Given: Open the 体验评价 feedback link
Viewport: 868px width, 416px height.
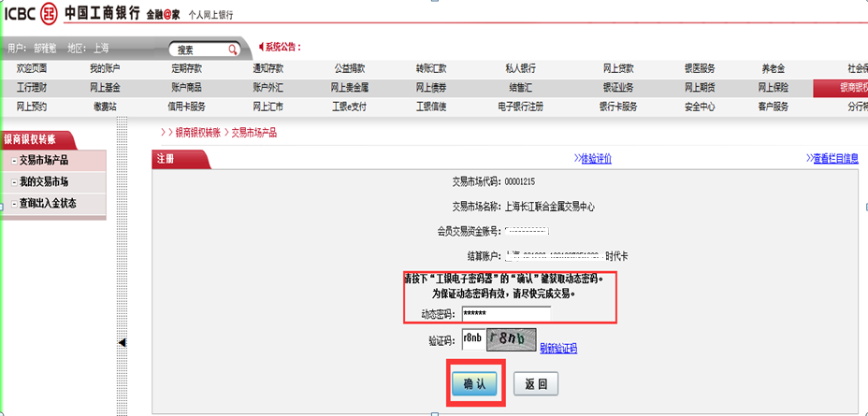Looking at the screenshot, I should tap(591, 159).
